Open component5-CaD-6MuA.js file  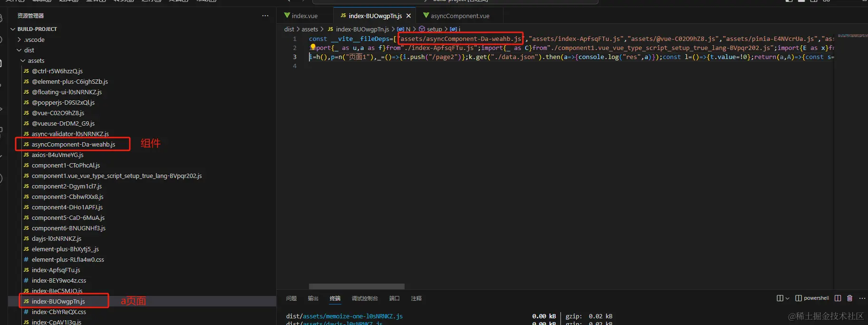[x=68, y=217]
